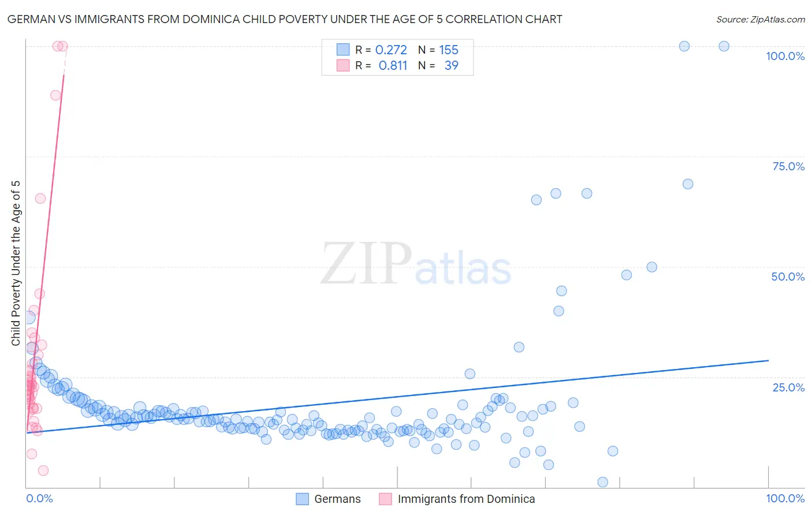The width and height of the screenshot is (812, 515).
Task: Select the Immigrants from Dominica legend label
Action: 466,499
